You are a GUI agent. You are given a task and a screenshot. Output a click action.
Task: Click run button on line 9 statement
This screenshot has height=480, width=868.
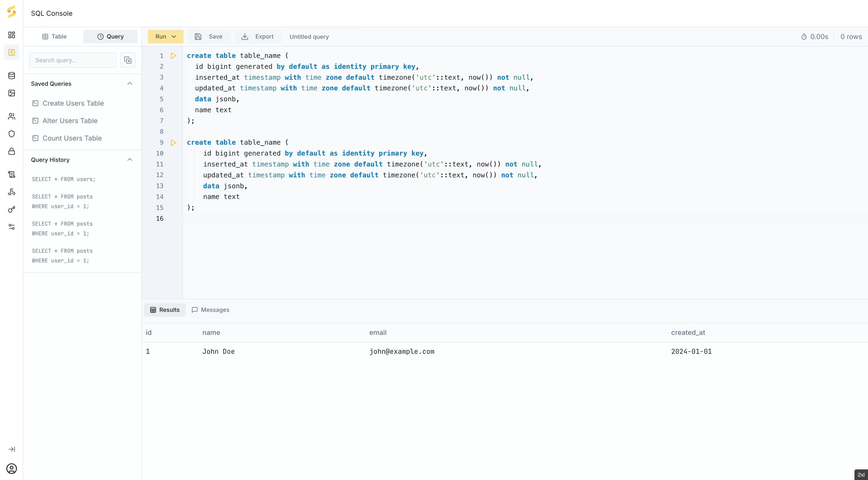click(x=173, y=142)
